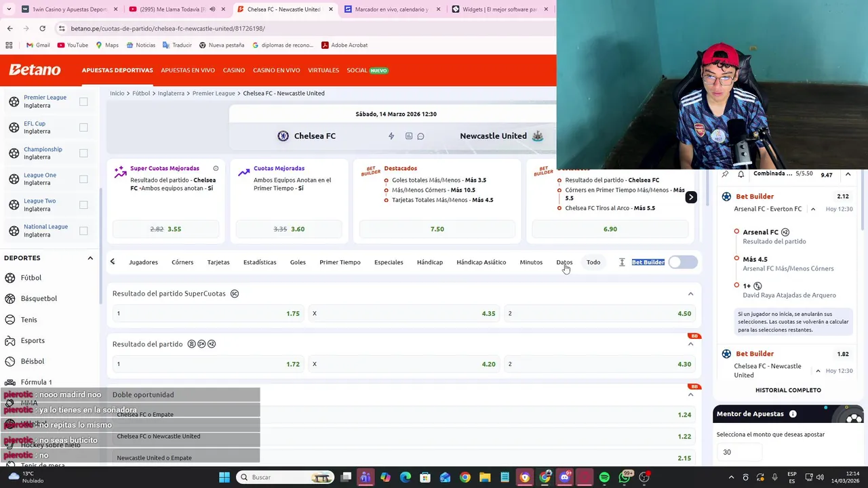The width and height of the screenshot is (868, 488).
Task: Check the EFL Cup Inglaterra checkbox
Action: 83,127
